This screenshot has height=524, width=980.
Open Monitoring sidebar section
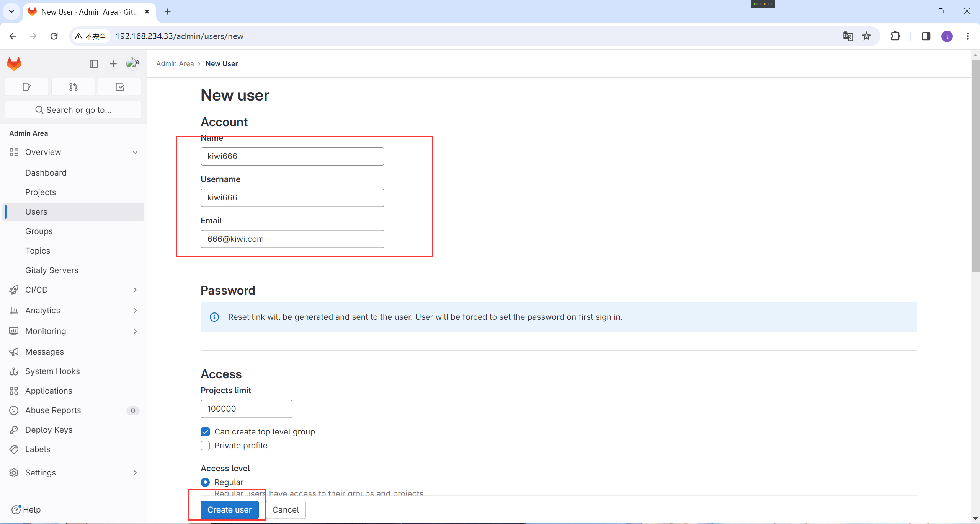(73, 331)
